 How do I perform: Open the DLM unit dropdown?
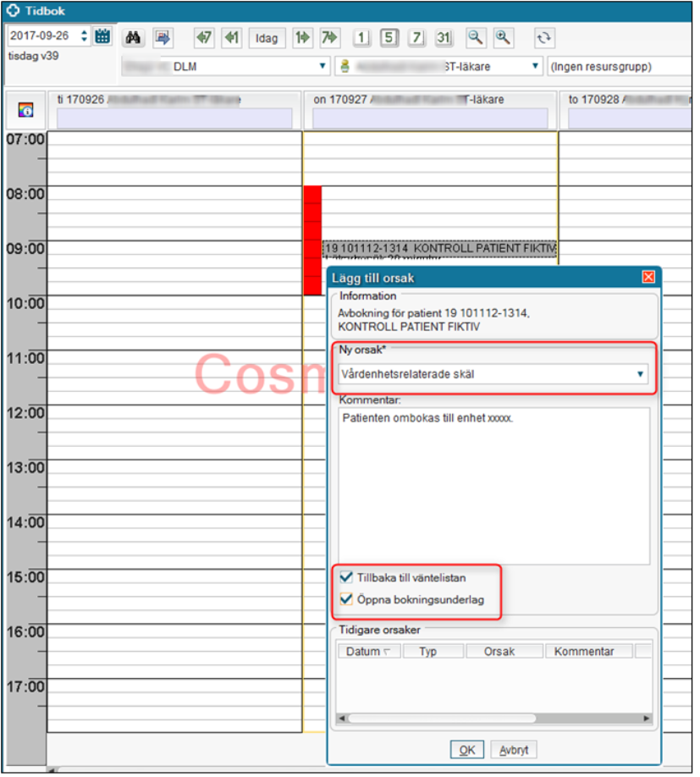(x=322, y=66)
